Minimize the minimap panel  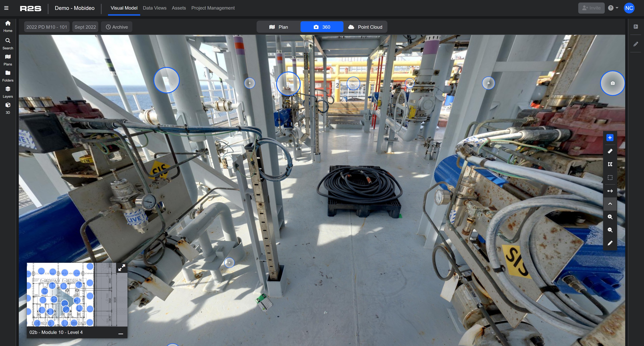click(x=121, y=333)
